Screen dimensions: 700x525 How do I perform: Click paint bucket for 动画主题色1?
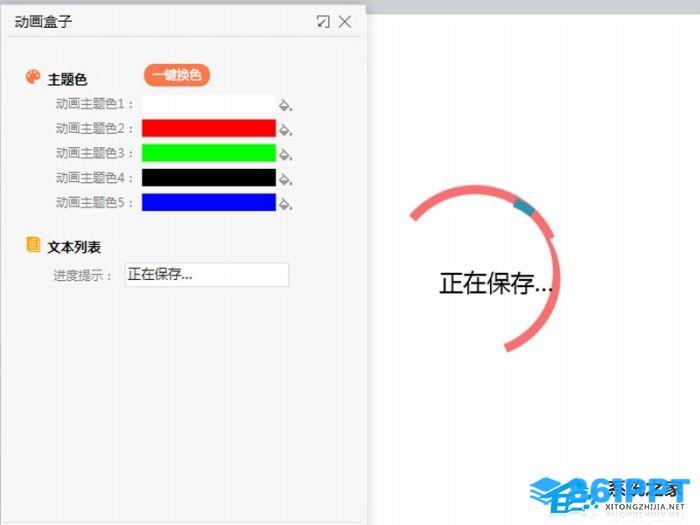[x=285, y=105]
